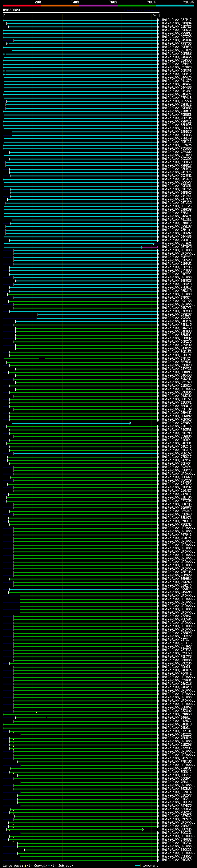Select the UniRef100_A9U6C4 label
The height and width of the screenshot is (868, 197).
(176, 30)
